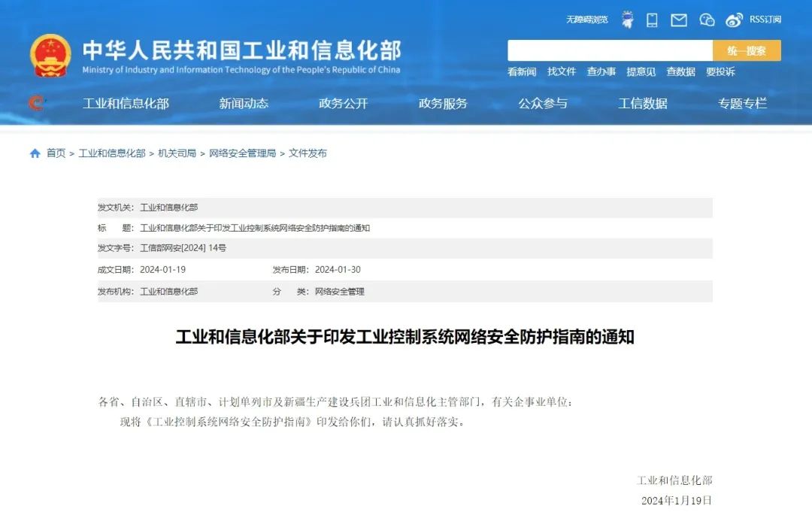Open 文件发布 breadcrumb link
Screen dimensions: 812x518
point(308,153)
